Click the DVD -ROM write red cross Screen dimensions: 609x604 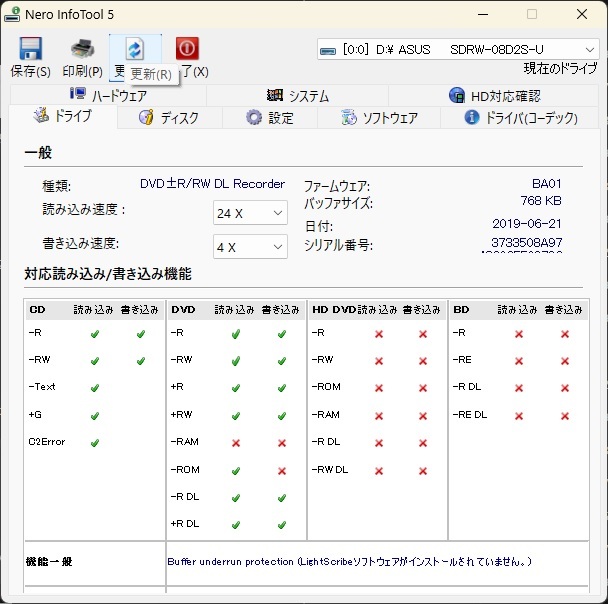[282, 471]
